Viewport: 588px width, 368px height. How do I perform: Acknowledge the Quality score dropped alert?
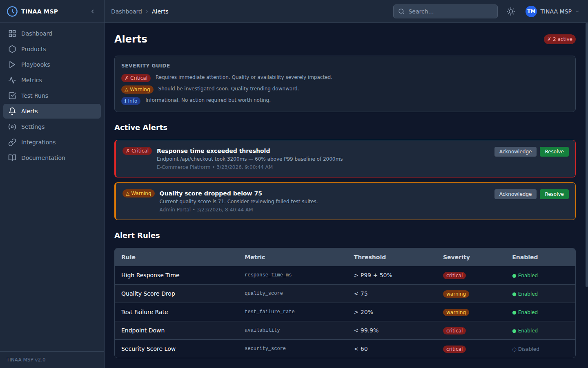point(515,194)
